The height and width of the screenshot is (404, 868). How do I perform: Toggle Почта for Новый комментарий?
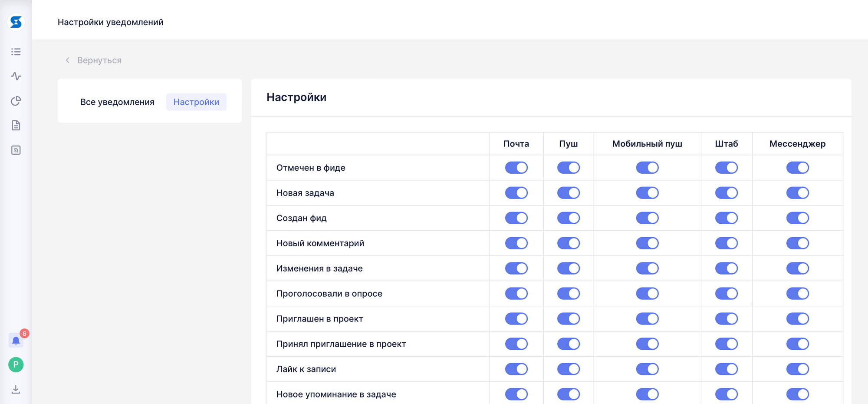pyautogui.click(x=516, y=243)
